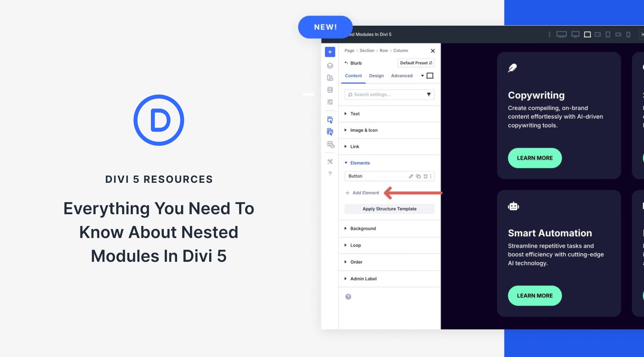Switch to tablet preview using the tablet icon
The width and height of the screenshot is (644, 357).
click(x=608, y=34)
